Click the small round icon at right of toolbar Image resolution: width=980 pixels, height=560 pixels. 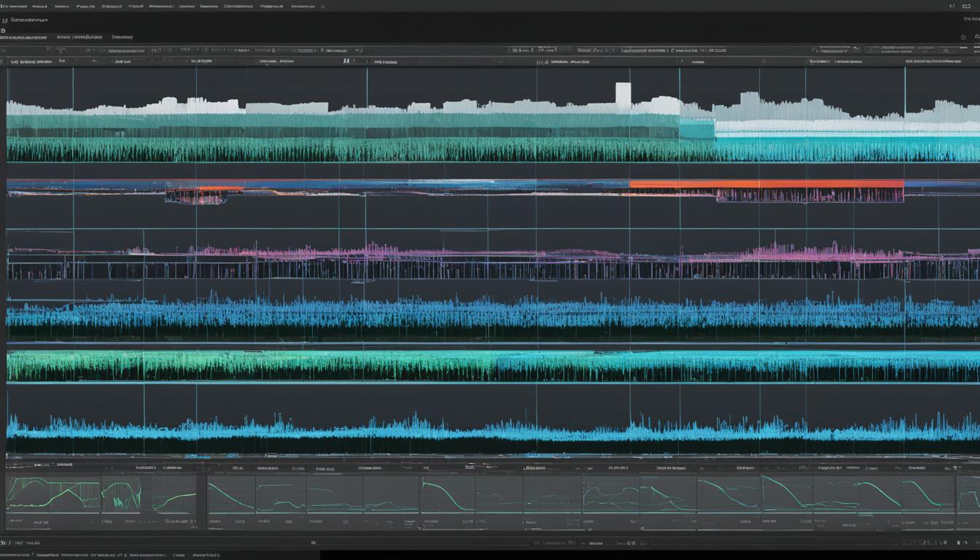coord(964,37)
